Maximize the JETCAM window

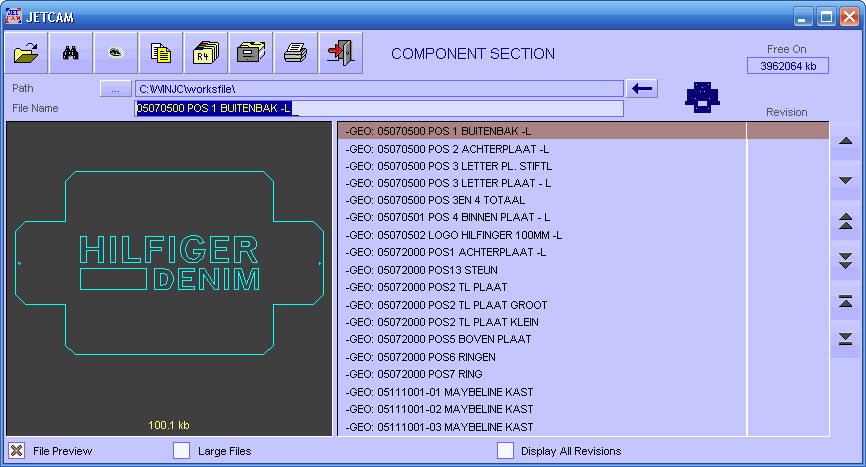(826, 17)
